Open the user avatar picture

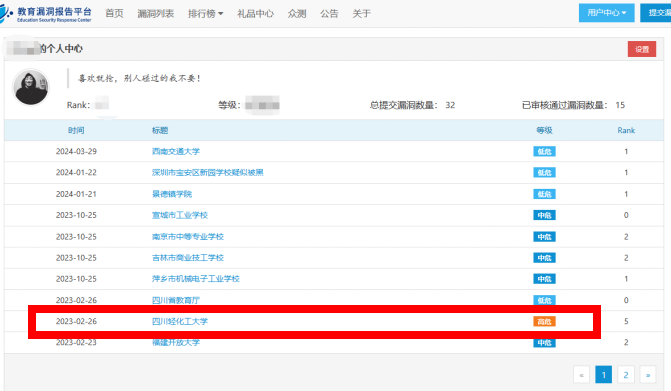coord(31,87)
